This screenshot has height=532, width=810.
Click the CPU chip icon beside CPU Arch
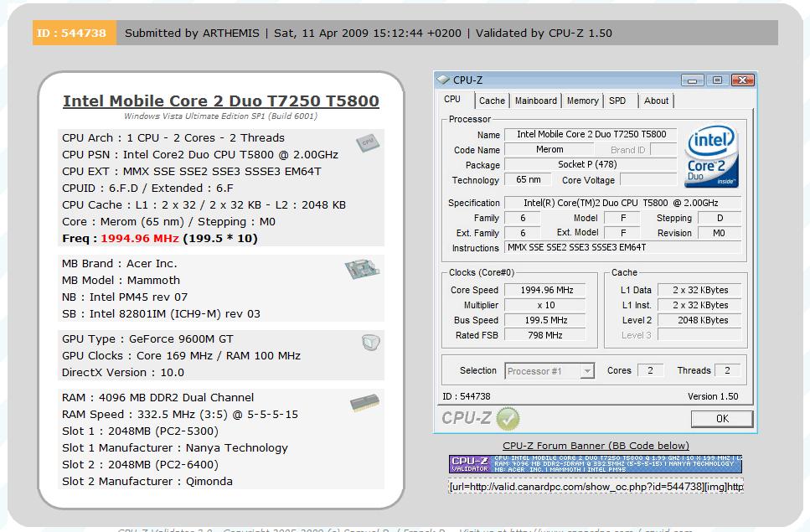click(367, 142)
